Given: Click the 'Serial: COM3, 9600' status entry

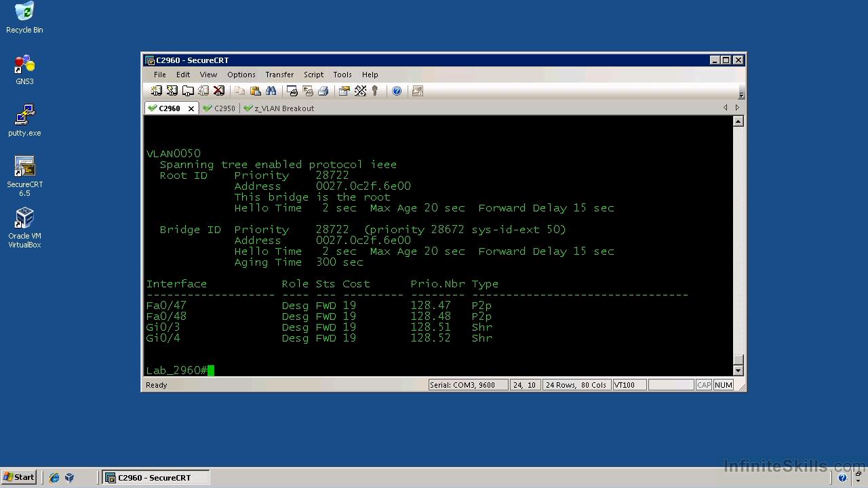Looking at the screenshot, I should point(468,385).
